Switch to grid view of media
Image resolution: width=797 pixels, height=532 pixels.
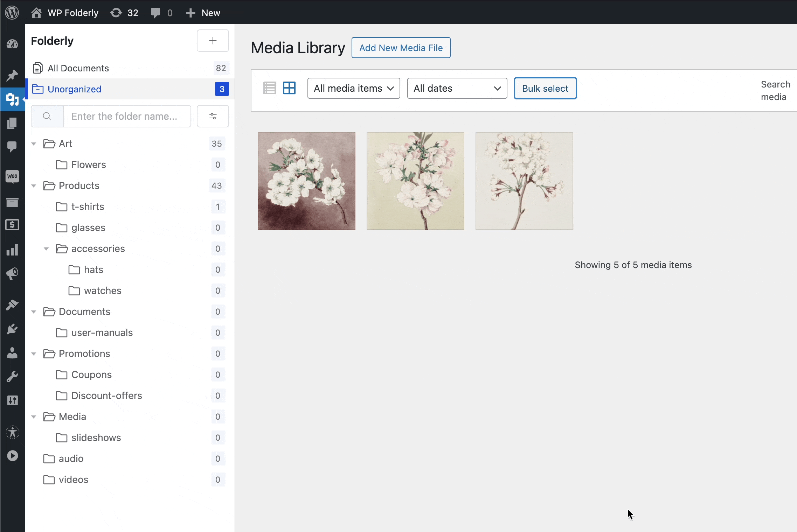pos(289,88)
